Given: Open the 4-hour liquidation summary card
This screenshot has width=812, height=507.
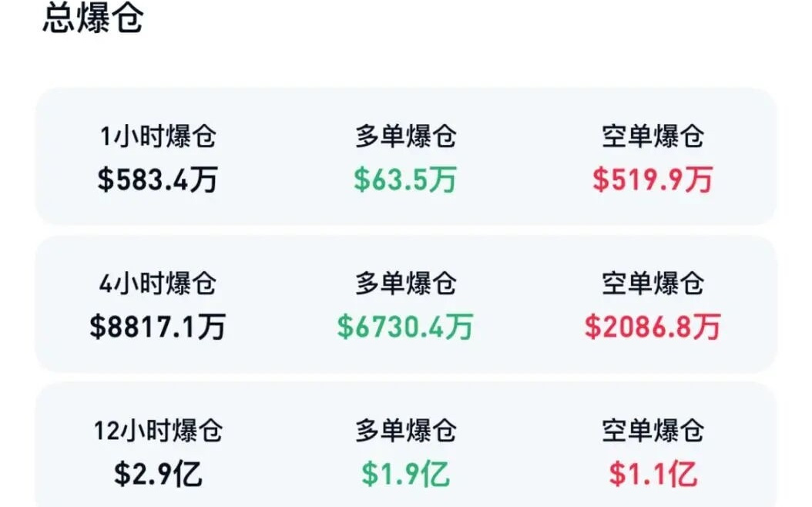Looking at the screenshot, I should pos(406,304).
